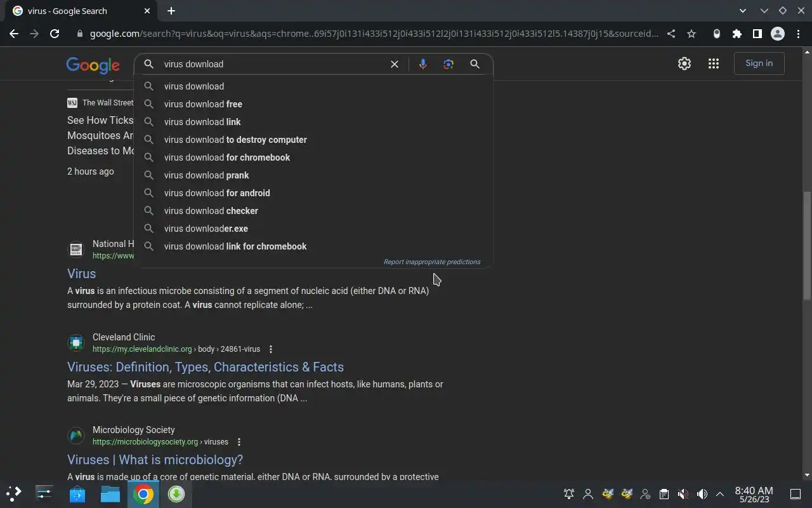Select virus download checker suggestion
Screen dimensions: 812x508
(313, 211)
